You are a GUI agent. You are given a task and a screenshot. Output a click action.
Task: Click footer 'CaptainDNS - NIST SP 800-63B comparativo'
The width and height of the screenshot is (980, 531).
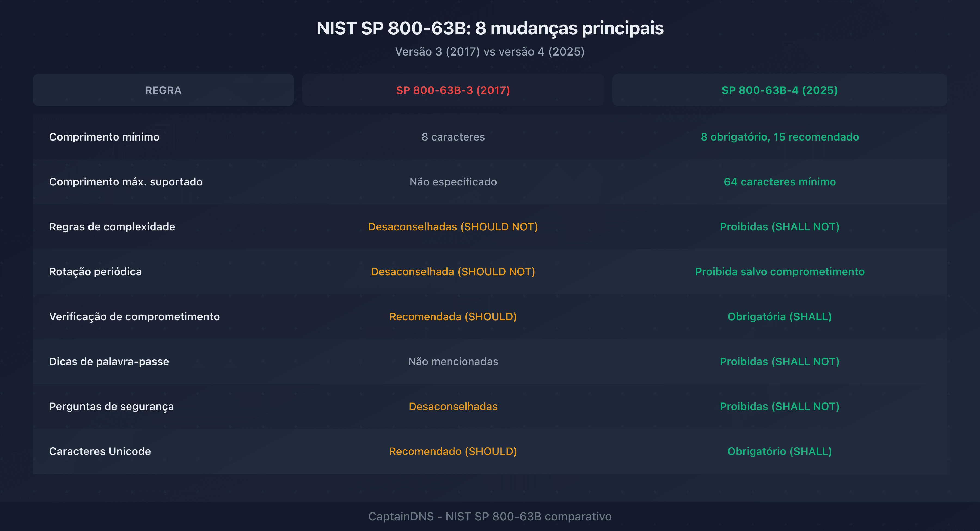point(490,516)
